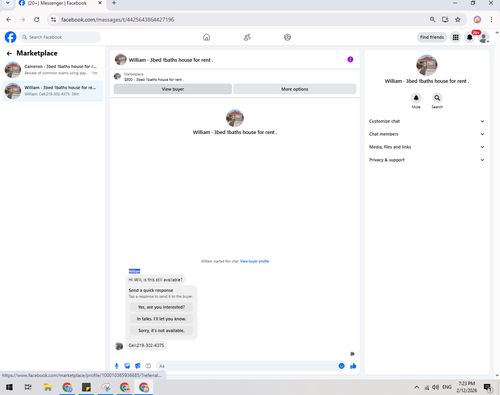The height and width of the screenshot is (395, 500).
Task: Click the 'Hi Will, is this still available?' message
Action: [x=156, y=280]
